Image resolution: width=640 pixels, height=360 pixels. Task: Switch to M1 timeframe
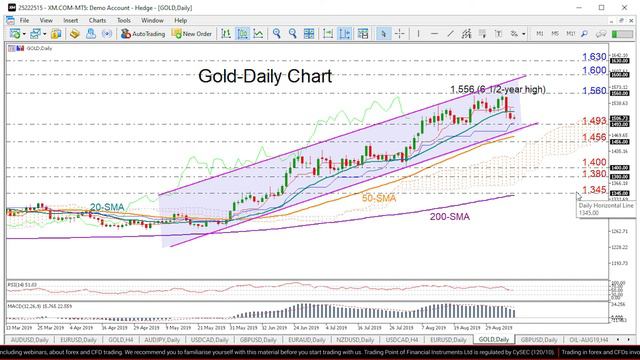click(x=540, y=34)
